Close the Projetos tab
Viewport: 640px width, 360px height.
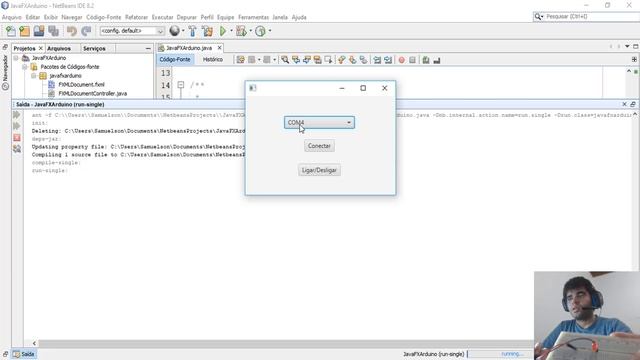(x=40, y=49)
